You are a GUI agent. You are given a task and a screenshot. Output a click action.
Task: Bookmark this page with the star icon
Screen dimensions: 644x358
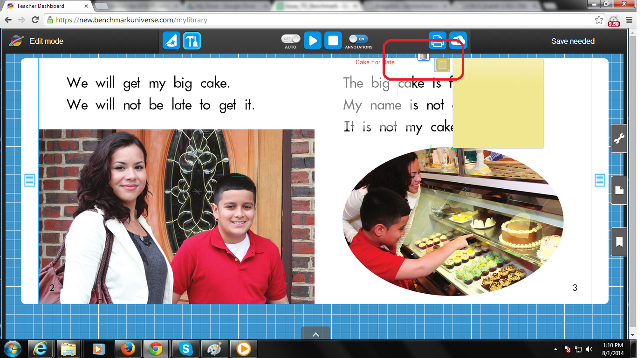pos(599,20)
